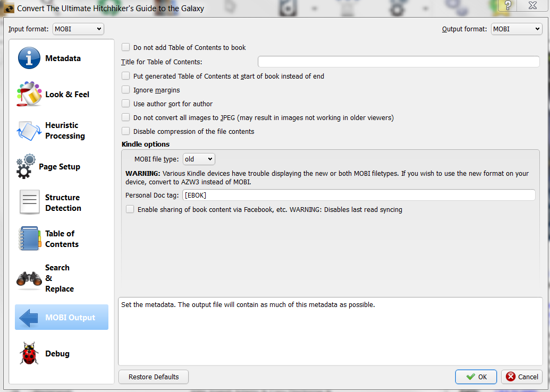Click the Look & Feel paint bucket icon
Image resolution: width=550 pixels, height=392 pixels.
pyautogui.click(x=29, y=95)
